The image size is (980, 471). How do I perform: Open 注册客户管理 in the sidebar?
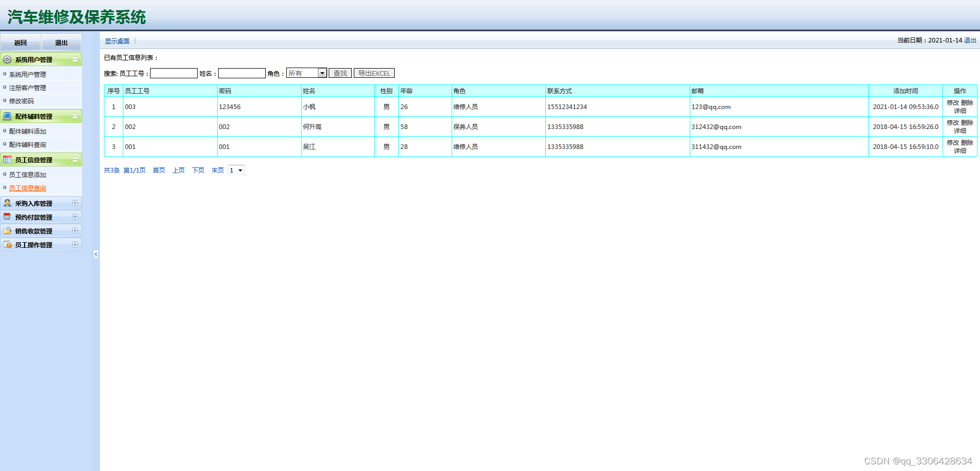pyautogui.click(x=28, y=88)
